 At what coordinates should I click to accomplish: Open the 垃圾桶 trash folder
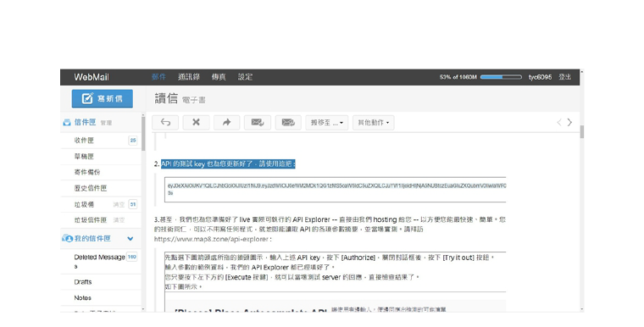84,204
